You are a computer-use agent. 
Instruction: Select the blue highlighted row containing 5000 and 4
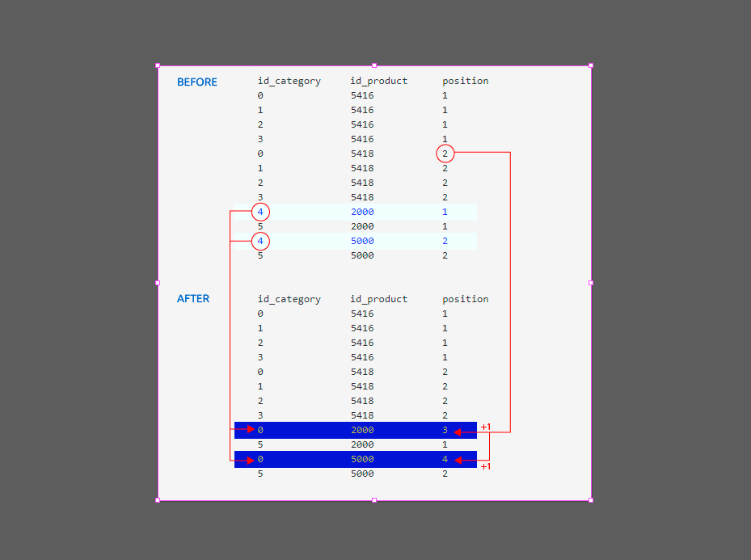tap(356, 459)
